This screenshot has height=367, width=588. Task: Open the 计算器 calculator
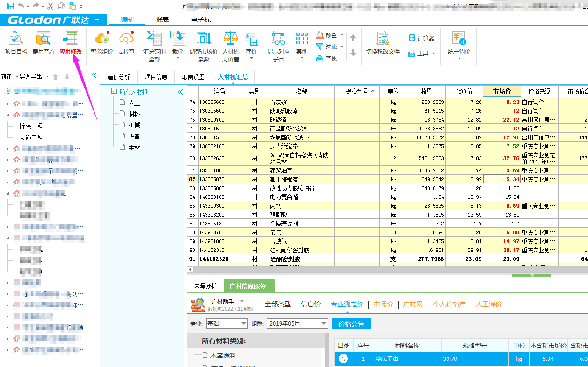point(421,38)
